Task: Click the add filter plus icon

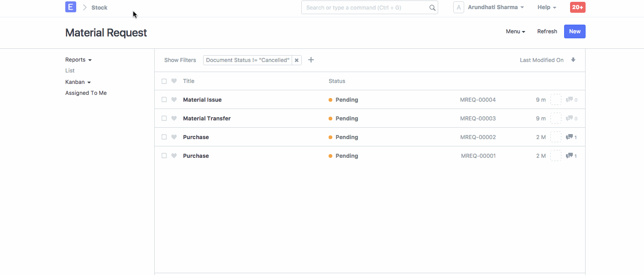Action: tap(311, 60)
